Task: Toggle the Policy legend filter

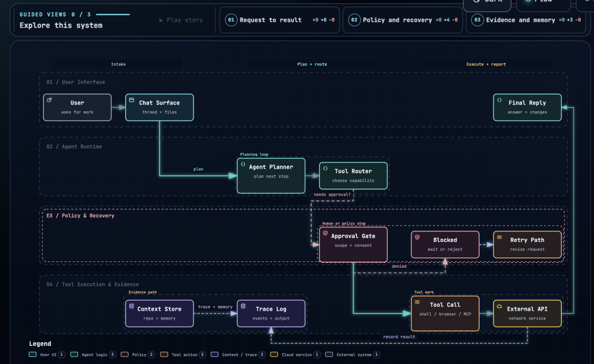Action: [x=137, y=355]
